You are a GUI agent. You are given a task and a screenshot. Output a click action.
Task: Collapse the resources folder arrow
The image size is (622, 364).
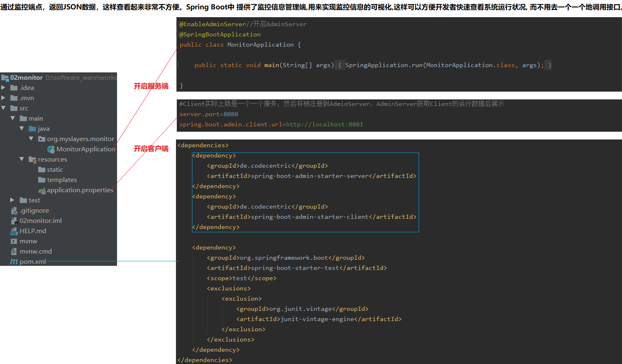pyautogui.click(x=22, y=159)
